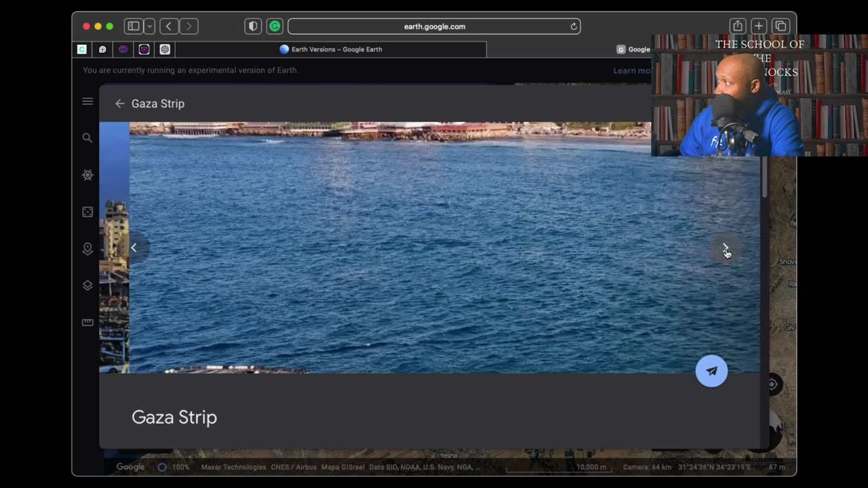Show previous photo in carousel
The height and width of the screenshot is (488, 868).
(x=134, y=248)
